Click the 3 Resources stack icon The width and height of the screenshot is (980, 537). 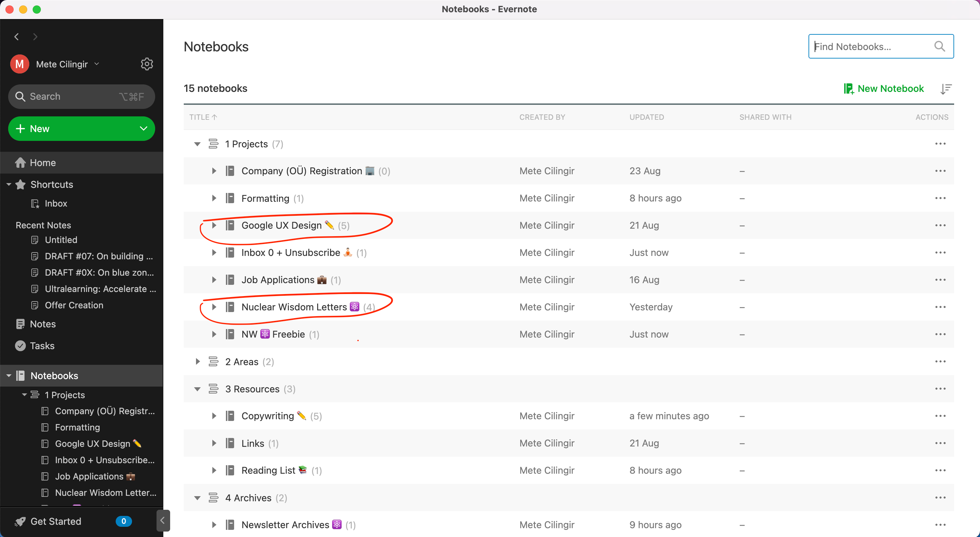point(213,389)
